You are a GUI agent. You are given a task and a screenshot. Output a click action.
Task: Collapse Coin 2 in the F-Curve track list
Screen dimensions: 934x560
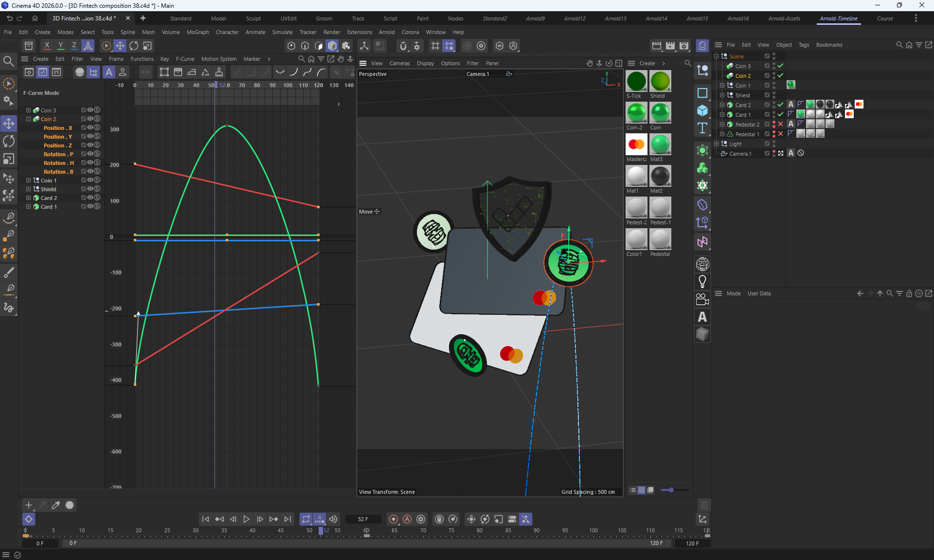point(28,119)
